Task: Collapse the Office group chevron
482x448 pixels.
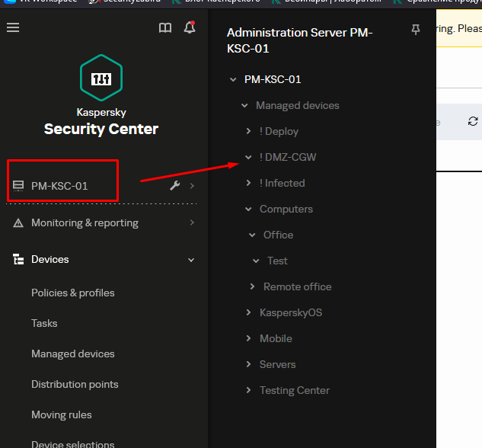Action: tap(252, 235)
